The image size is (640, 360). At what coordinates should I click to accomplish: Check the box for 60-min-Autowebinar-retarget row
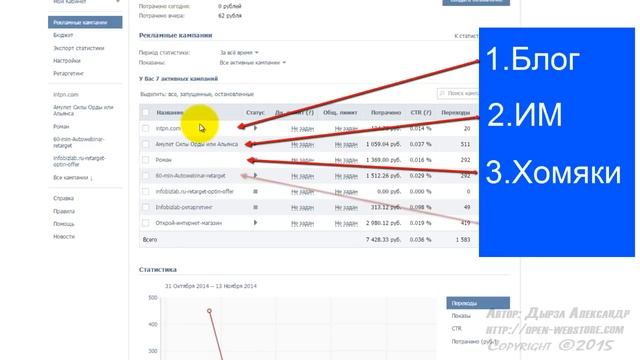pyautogui.click(x=146, y=176)
